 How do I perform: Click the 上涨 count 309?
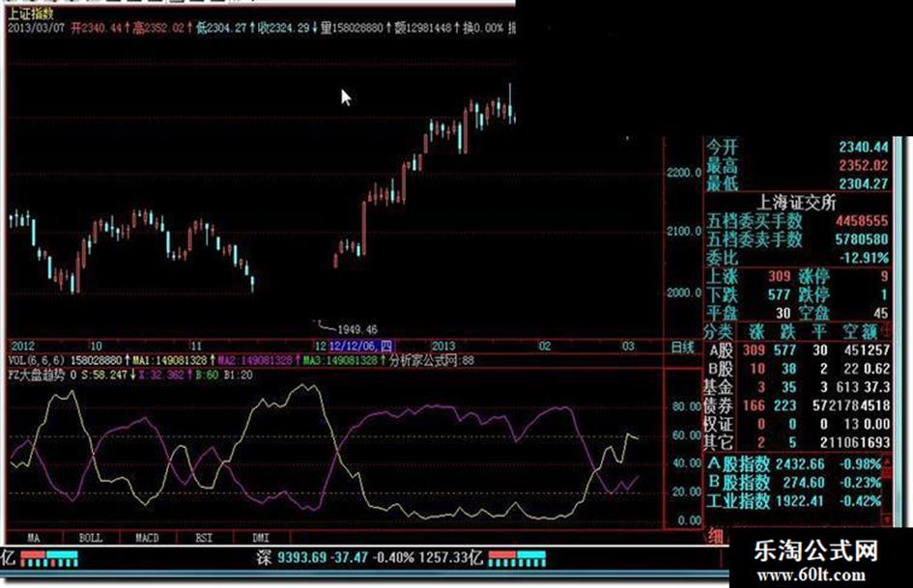(779, 276)
